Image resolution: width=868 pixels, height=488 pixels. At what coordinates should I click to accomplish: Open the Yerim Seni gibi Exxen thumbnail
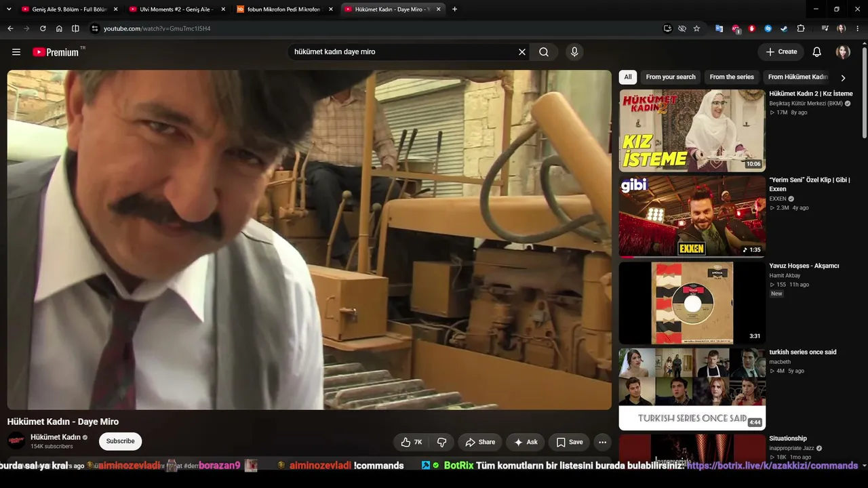tap(692, 217)
